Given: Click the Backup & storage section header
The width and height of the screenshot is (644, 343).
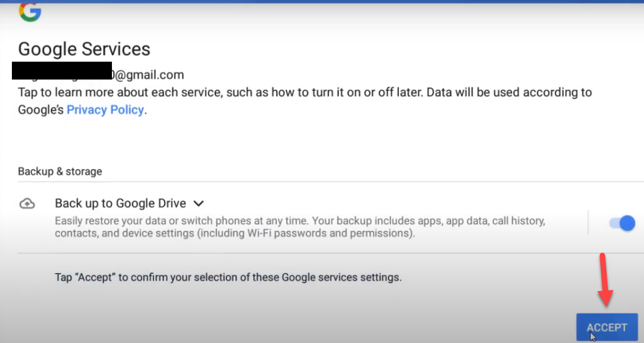Looking at the screenshot, I should [x=60, y=171].
